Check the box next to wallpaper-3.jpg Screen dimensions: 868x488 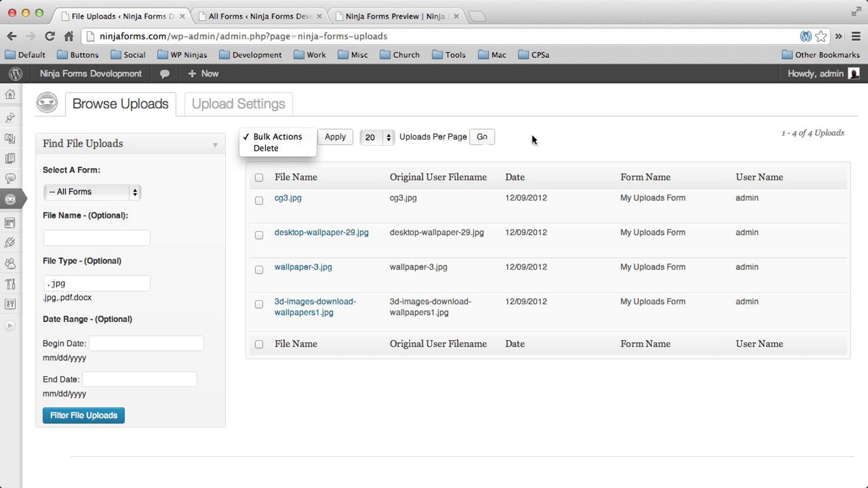tap(259, 270)
